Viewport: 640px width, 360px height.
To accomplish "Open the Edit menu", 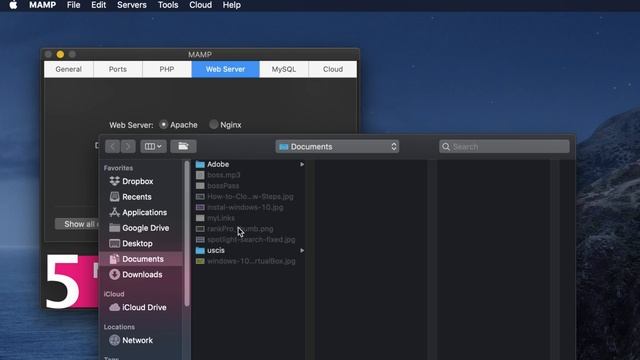I will point(98,5).
